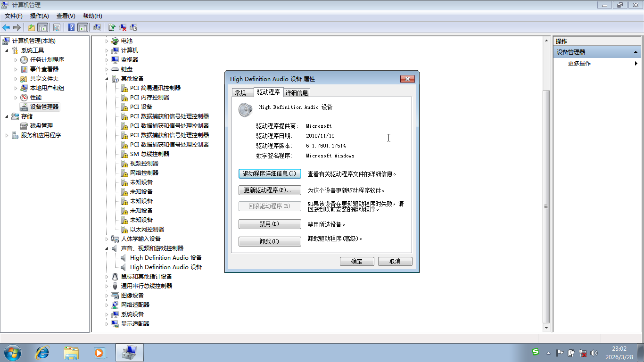Toggle the show/hide console tree toolbar button
Viewport: 644px width, 362px height.
[43, 27]
